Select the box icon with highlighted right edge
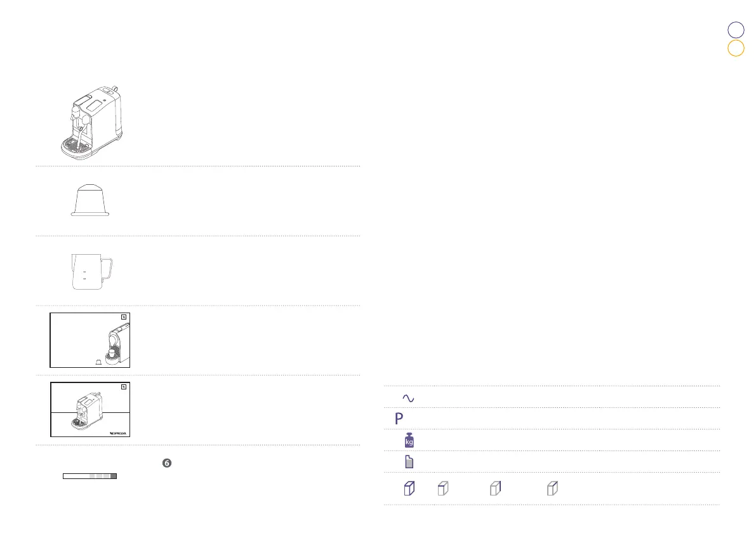 pyautogui.click(x=495, y=489)
